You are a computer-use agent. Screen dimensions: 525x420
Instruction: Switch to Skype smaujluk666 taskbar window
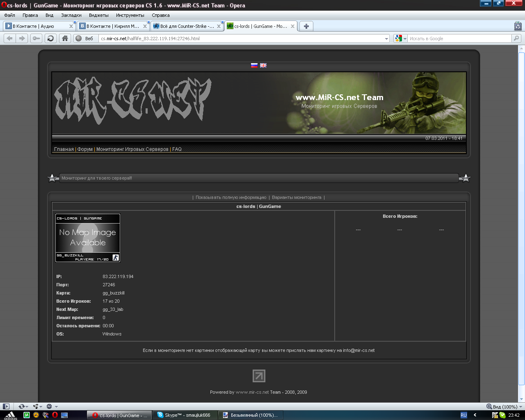(x=185, y=415)
